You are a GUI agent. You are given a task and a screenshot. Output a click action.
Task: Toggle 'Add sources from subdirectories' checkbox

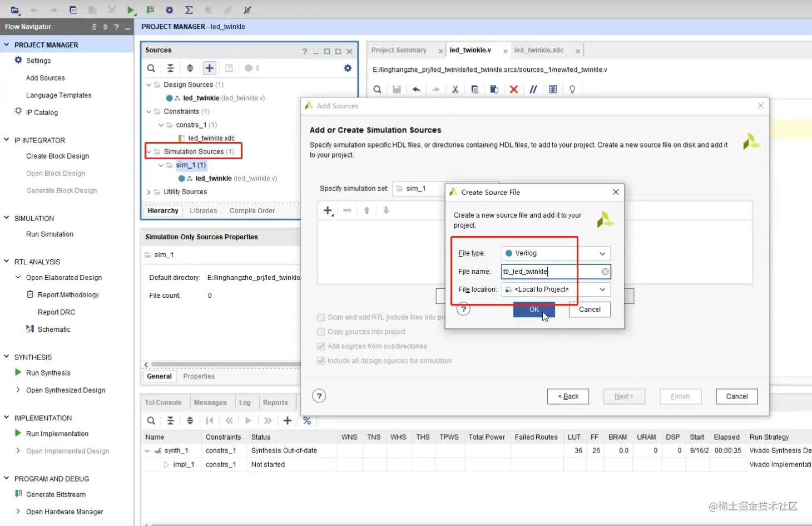coord(321,346)
